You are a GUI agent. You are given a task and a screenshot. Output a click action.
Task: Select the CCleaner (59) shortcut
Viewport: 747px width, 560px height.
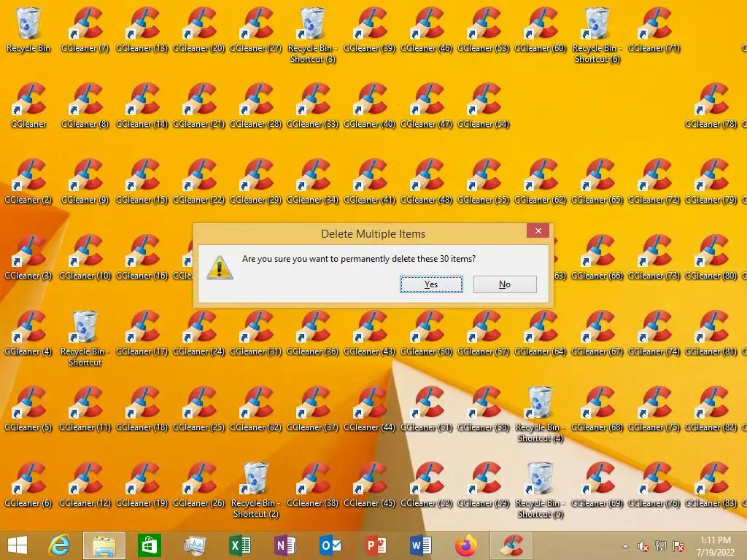click(484, 484)
